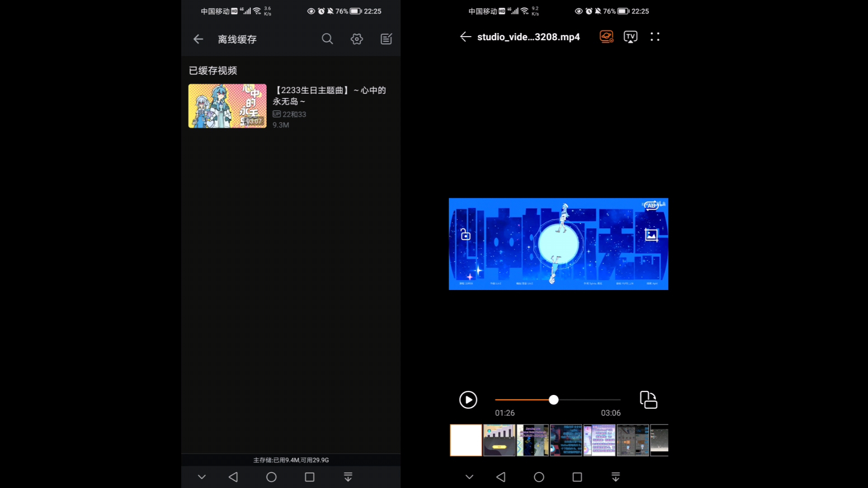Collapse right phone navigation bar chevron
Screen dimensions: 868x488
469,477
